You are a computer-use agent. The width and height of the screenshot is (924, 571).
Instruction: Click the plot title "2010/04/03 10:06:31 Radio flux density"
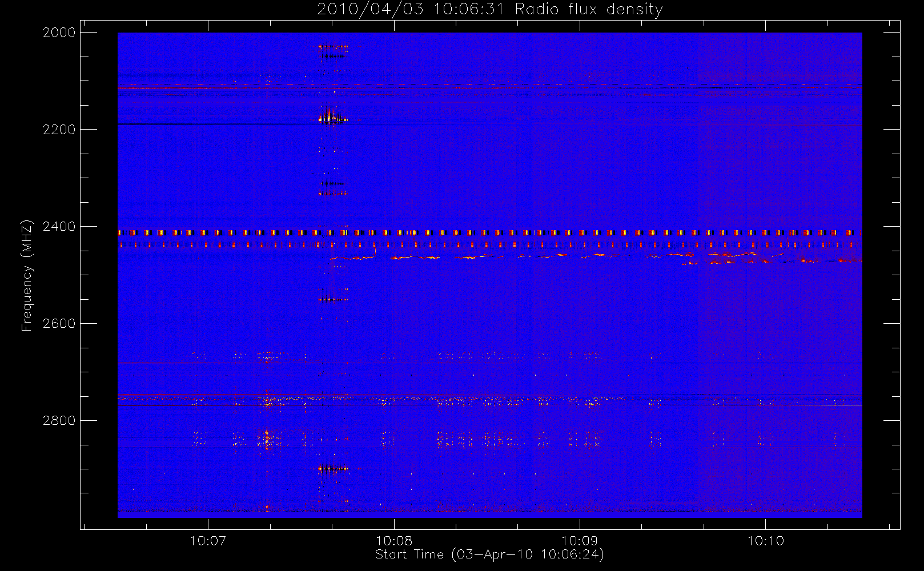tap(490, 10)
